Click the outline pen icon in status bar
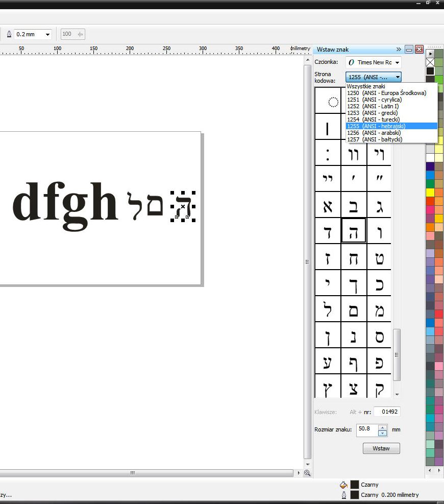 (x=344, y=495)
